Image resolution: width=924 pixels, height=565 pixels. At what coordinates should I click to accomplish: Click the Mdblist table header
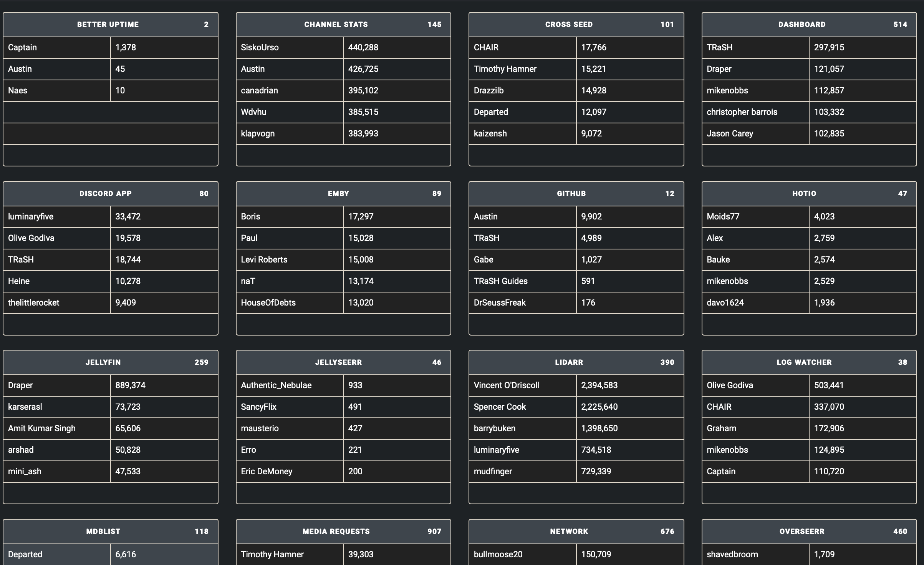point(103,531)
